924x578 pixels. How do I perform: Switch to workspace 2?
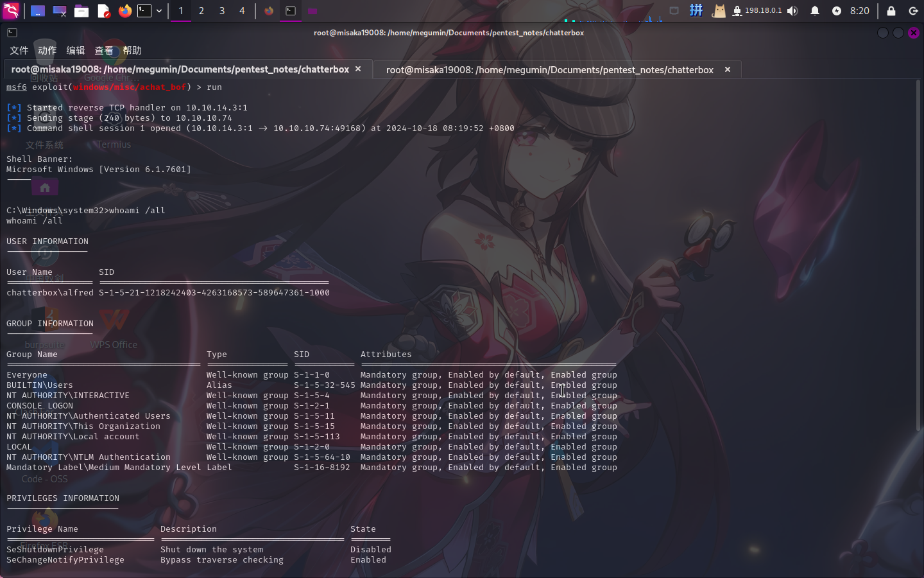coord(201,11)
